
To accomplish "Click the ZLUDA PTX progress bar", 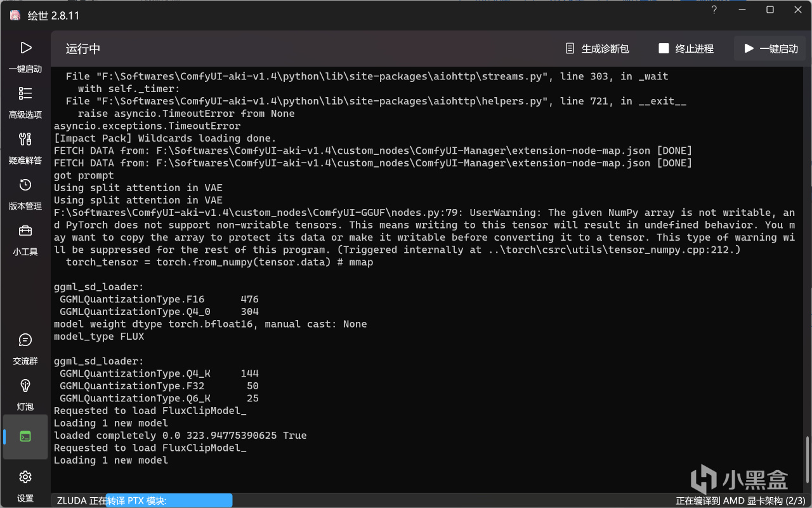I will (x=168, y=501).
